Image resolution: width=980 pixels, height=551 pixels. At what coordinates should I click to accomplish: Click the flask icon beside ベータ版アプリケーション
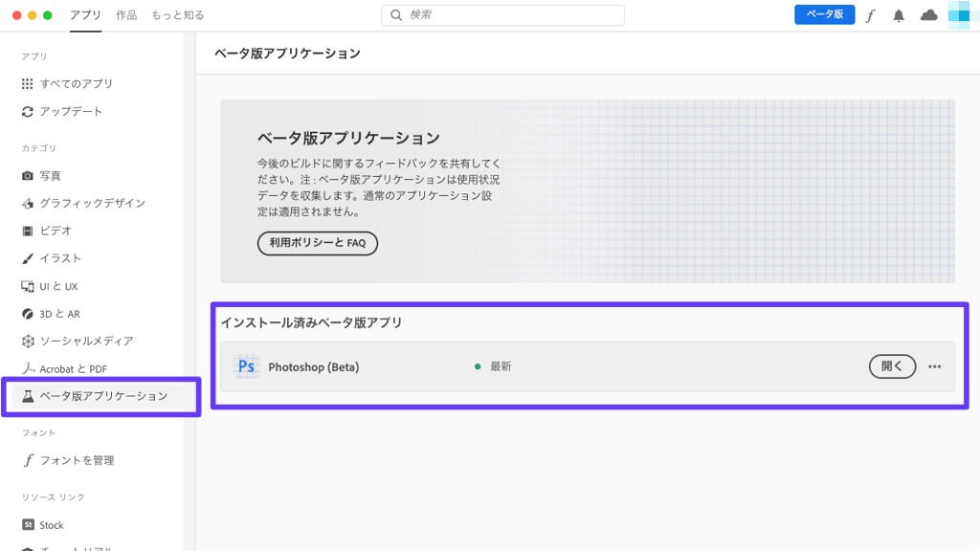click(28, 396)
